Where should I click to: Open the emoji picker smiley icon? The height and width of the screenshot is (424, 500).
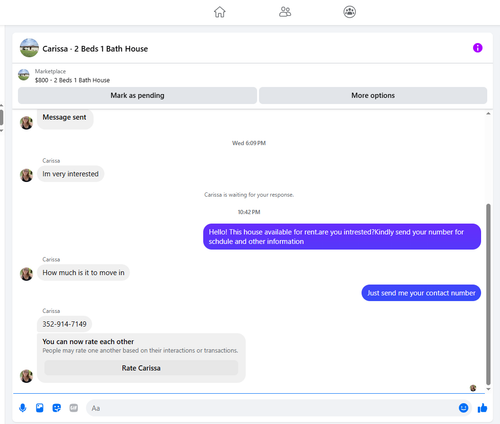pos(463,408)
